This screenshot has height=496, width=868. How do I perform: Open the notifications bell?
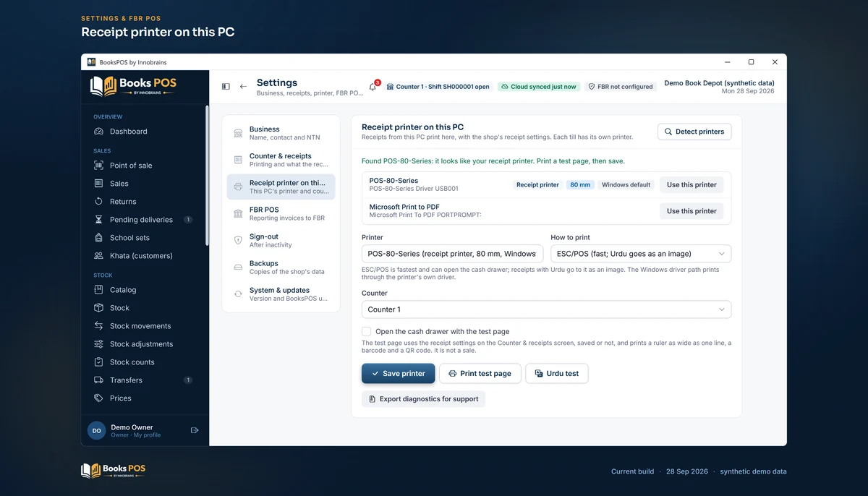[373, 87]
